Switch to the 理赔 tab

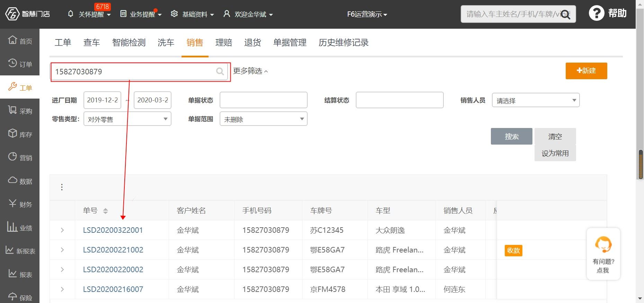(x=223, y=43)
